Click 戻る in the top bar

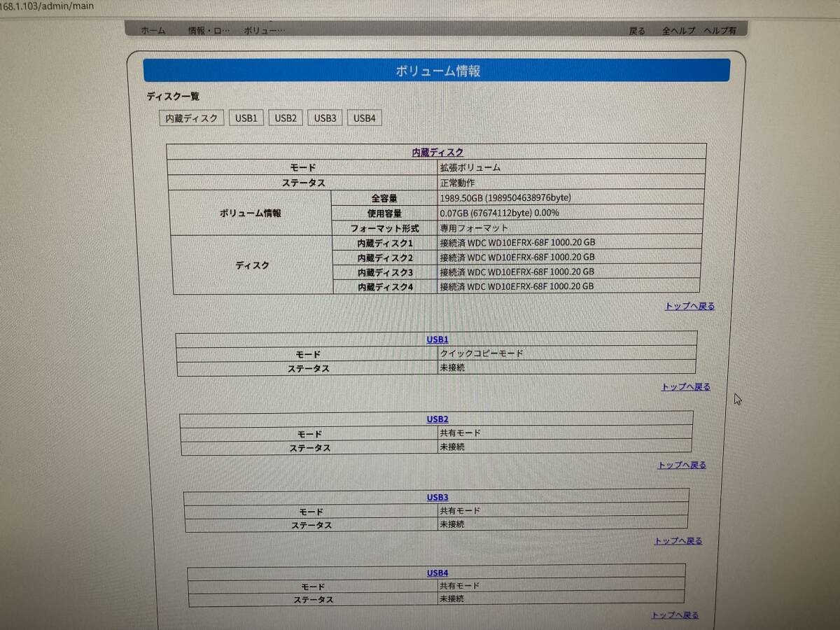(x=637, y=31)
